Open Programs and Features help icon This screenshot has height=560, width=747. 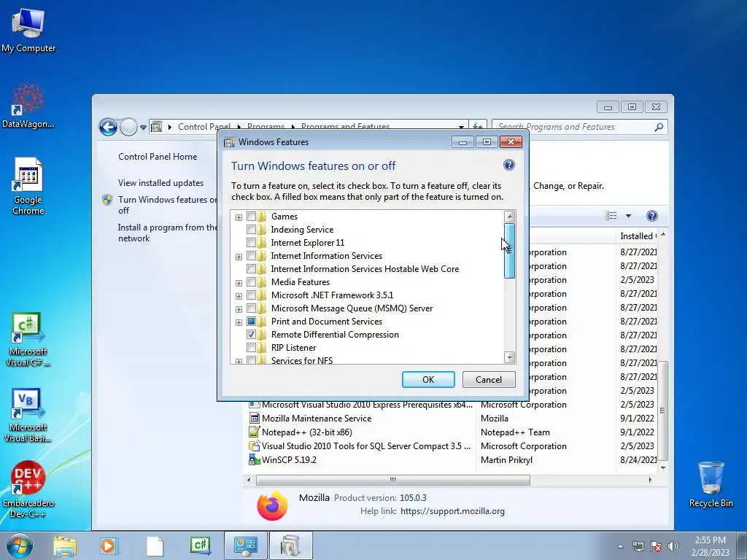[651, 216]
